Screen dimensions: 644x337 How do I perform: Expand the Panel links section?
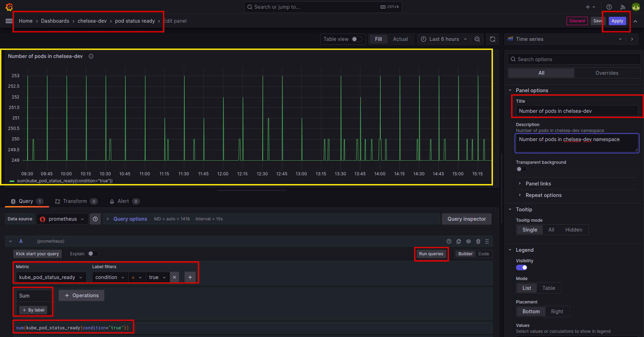538,184
